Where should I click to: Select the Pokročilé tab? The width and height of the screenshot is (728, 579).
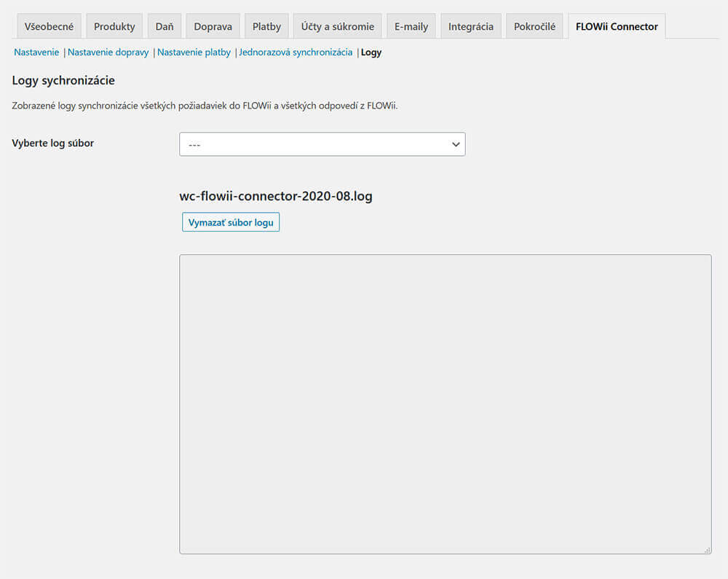(x=534, y=26)
